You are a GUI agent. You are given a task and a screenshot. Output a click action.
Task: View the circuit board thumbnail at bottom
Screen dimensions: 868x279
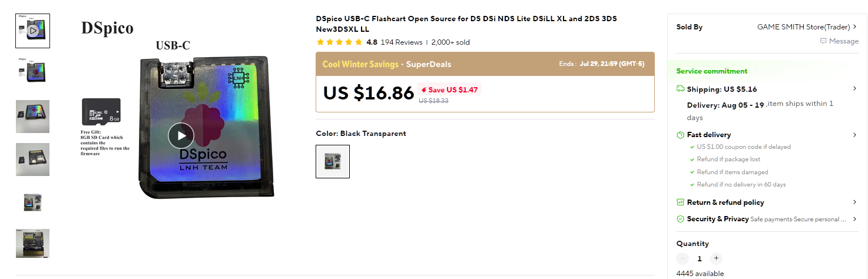pos(32,243)
